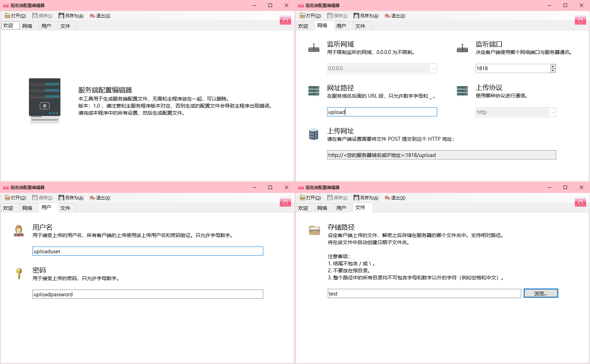Switch to 用户 tab in top-left window

(x=48, y=26)
